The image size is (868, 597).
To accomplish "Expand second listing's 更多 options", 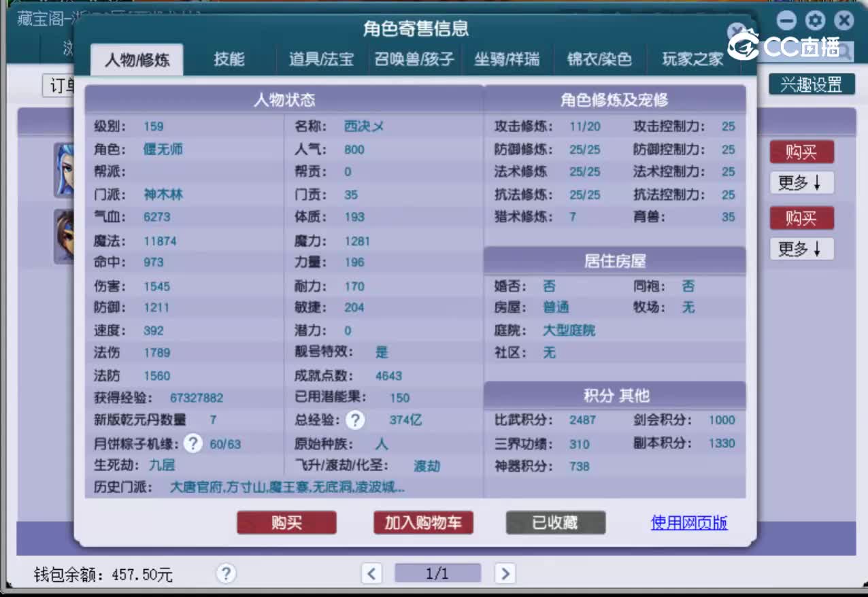I will point(801,249).
